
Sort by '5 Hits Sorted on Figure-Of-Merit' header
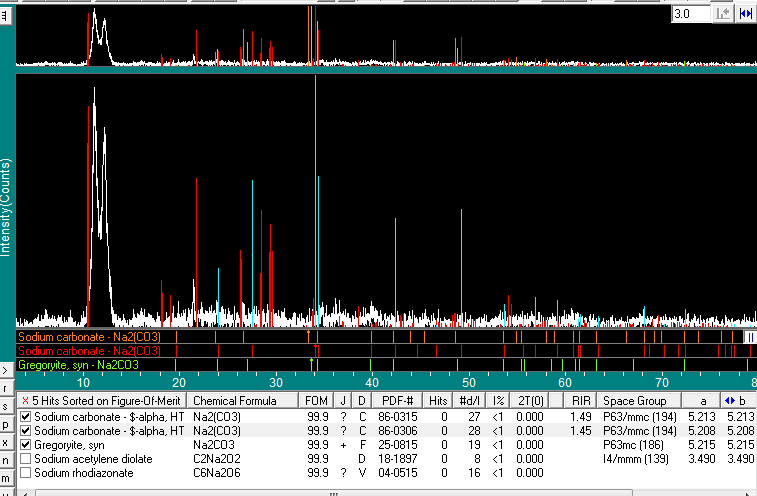102,401
